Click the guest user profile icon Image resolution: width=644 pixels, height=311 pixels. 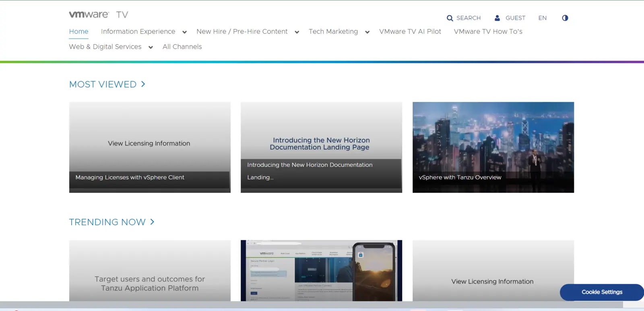tap(497, 18)
